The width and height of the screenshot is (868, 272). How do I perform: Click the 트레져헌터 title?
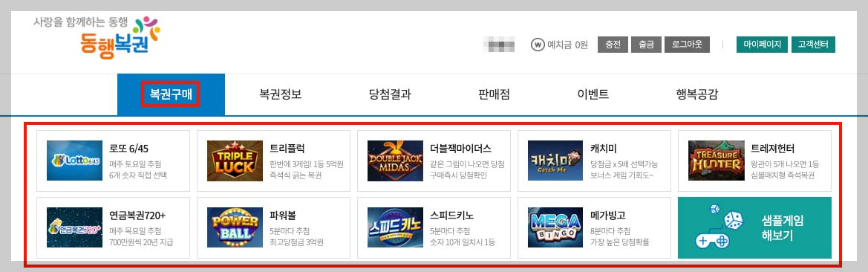[773, 149]
